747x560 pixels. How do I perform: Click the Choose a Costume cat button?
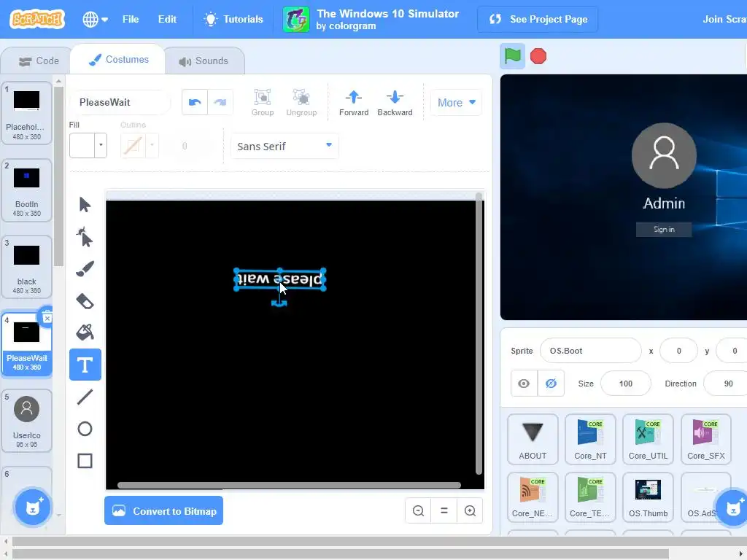coord(32,507)
